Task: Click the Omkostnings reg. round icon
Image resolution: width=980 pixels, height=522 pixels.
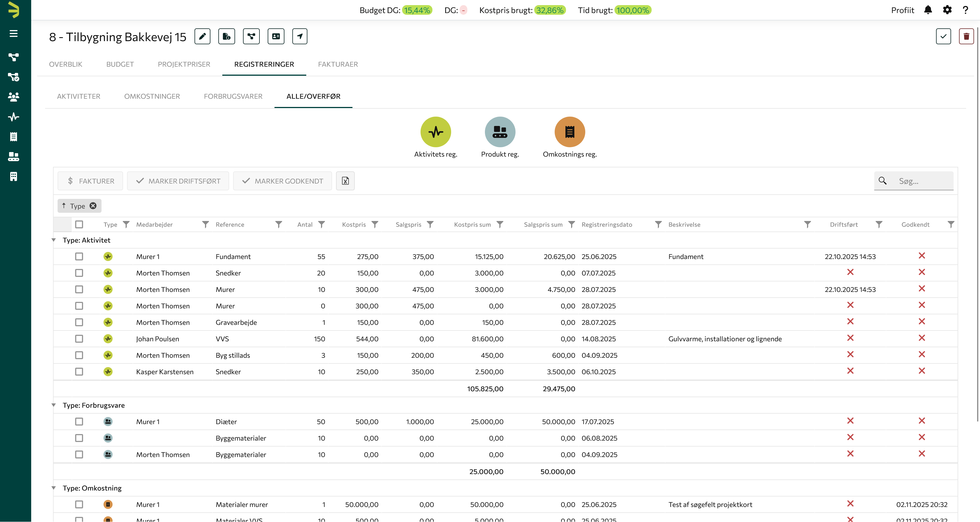Action: point(569,132)
